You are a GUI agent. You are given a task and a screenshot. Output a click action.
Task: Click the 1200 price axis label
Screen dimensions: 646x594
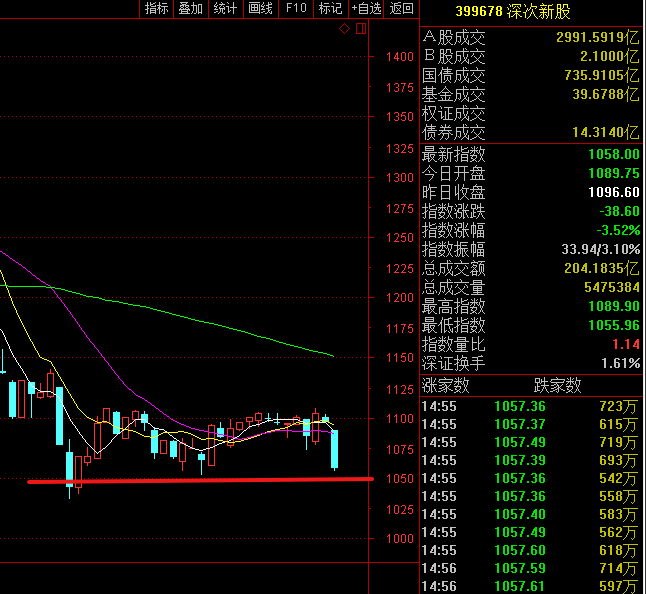tap(400, 298)
